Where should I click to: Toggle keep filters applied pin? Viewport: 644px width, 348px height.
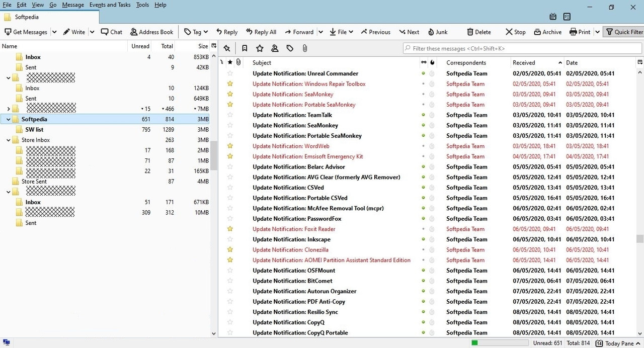pyautogui.click(x=227, y=48)
